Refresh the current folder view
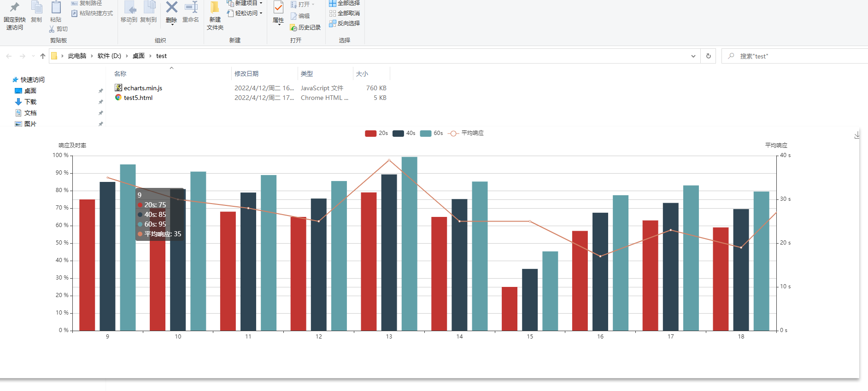The image size is (868, 391). point(709,56)
